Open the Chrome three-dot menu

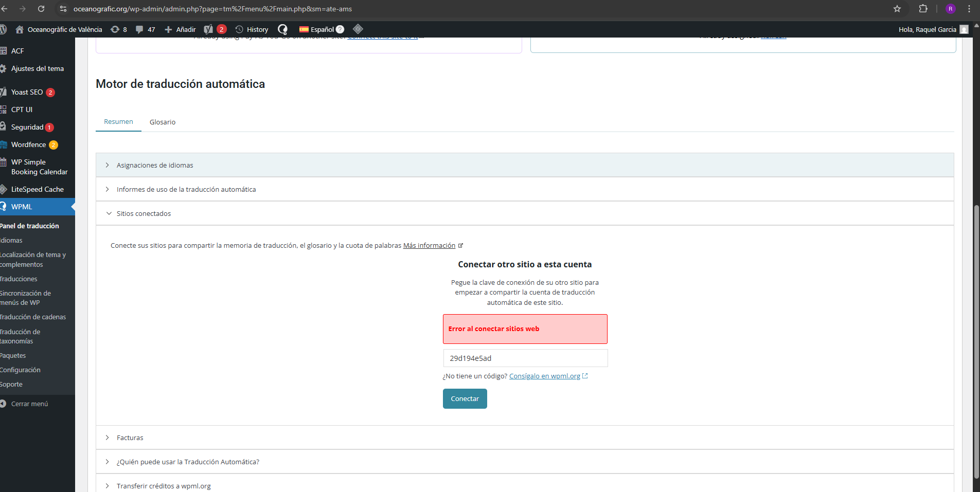(969, 9)
